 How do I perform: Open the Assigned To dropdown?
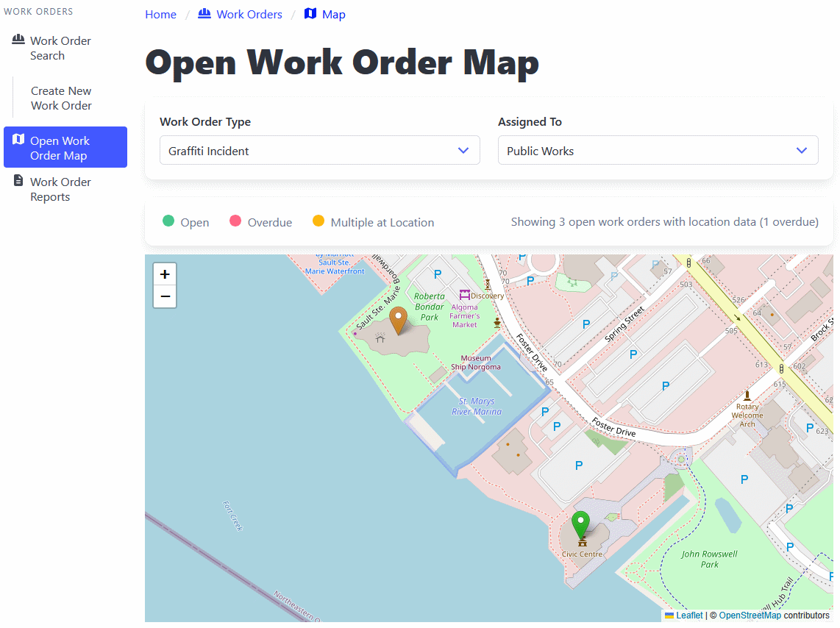coord(658,151)
